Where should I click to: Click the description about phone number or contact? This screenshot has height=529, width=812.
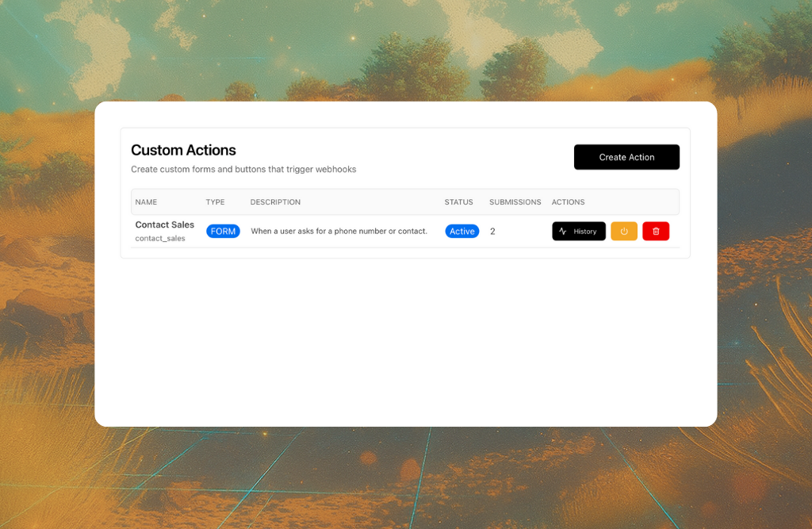tap(339, 232)
